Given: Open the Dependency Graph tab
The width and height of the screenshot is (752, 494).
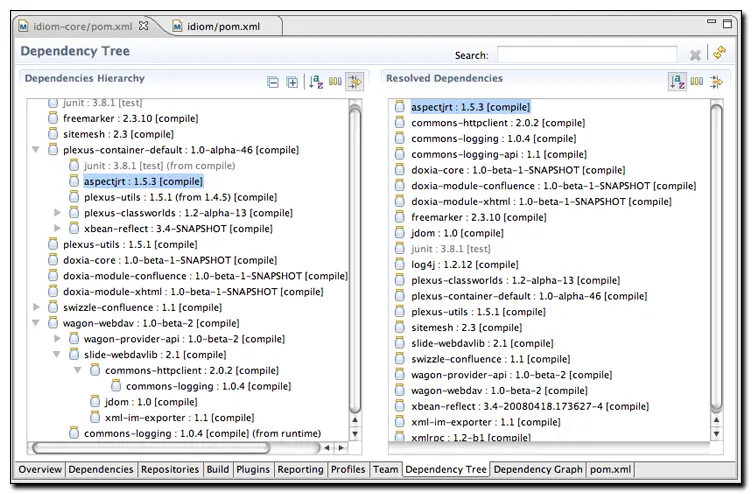Looking at the screenshot, I should pos(538,470).
